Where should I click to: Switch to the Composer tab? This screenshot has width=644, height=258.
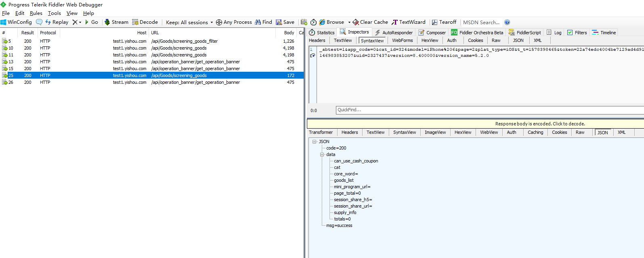pyautogui.click(x=432, y=32)
